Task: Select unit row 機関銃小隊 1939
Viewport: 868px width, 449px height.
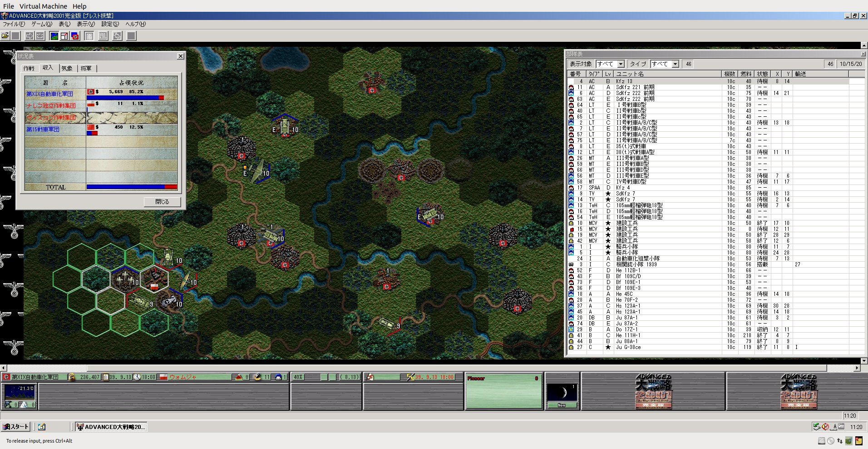Action: coord(708,264)
